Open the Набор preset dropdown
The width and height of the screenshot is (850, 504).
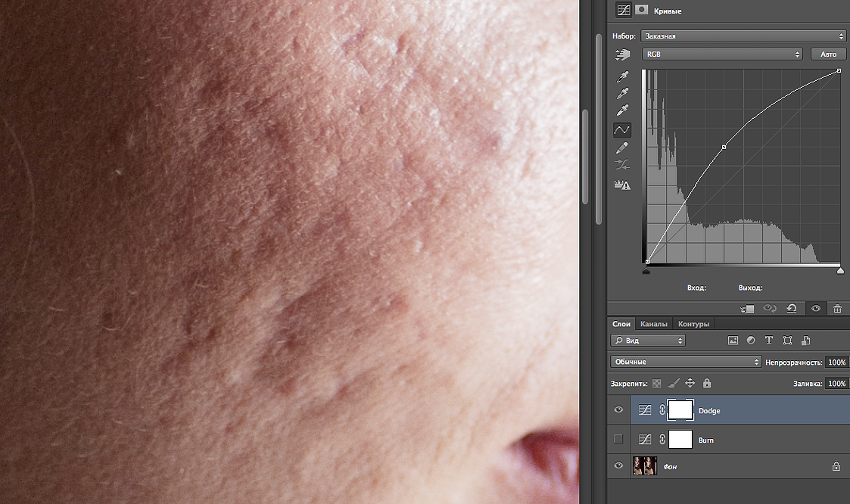[743, 36]
